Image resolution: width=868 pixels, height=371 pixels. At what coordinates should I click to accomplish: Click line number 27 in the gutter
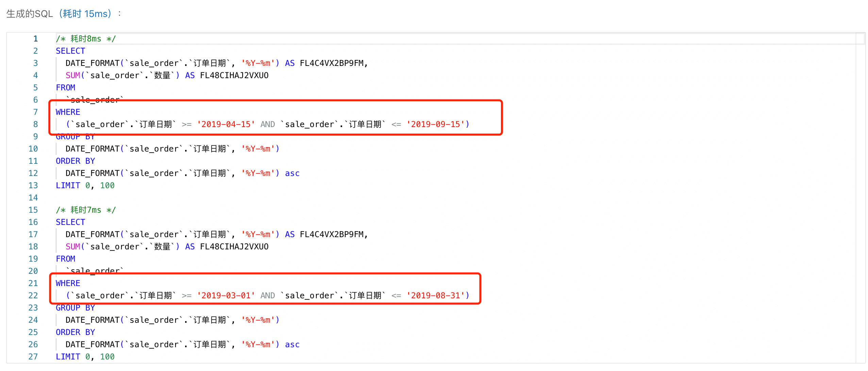[33, 357]
